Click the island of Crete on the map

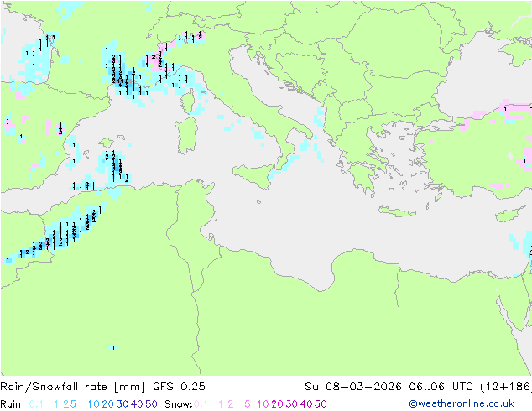(x=397, y=211)
